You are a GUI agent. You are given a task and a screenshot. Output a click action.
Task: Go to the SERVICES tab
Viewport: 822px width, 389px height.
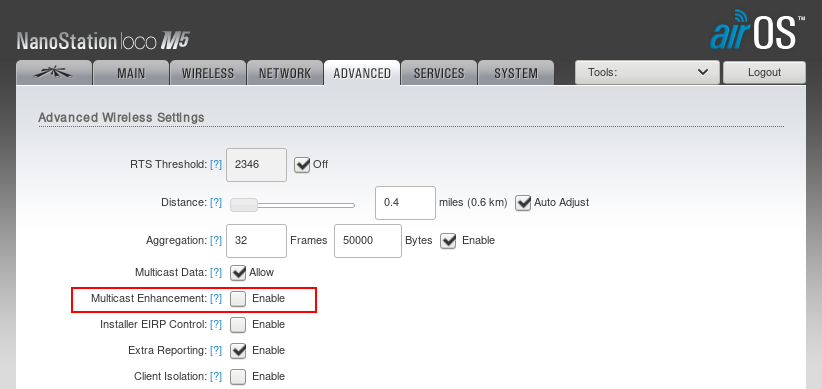point(439,73)
